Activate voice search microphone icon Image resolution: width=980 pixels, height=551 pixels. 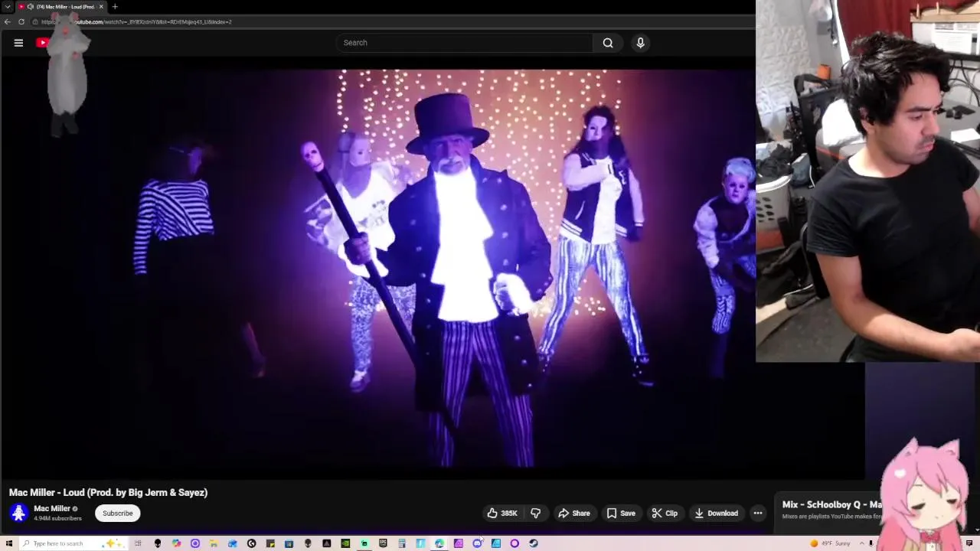point(641,43)
